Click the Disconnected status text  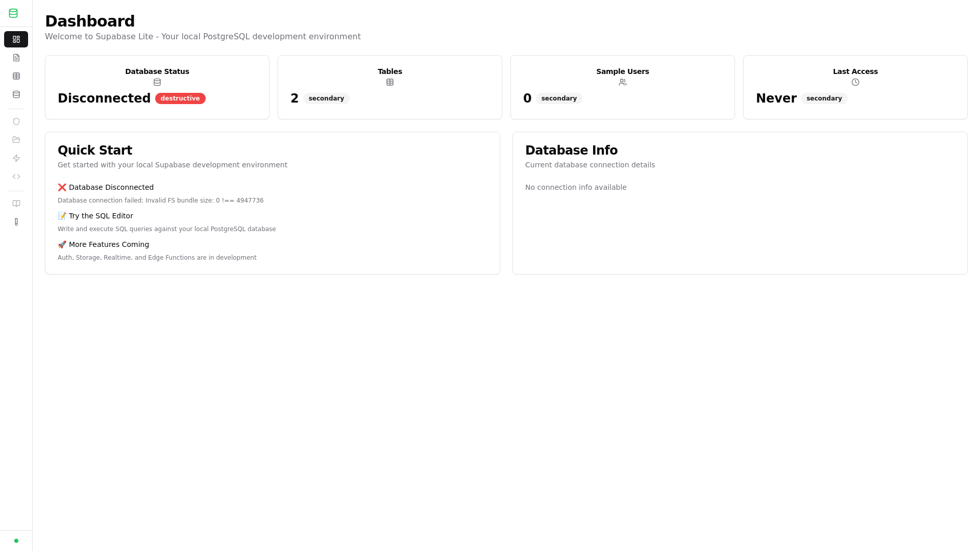(104, 98)
